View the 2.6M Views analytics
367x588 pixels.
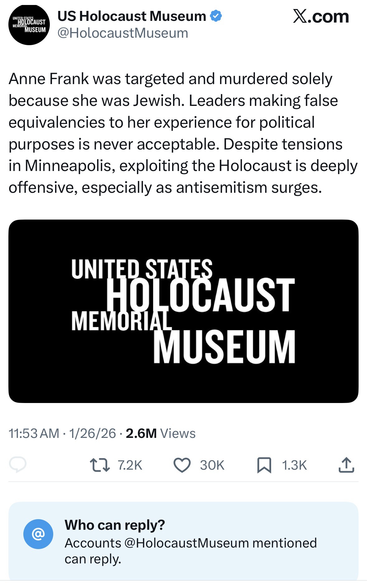pos(161,433)
